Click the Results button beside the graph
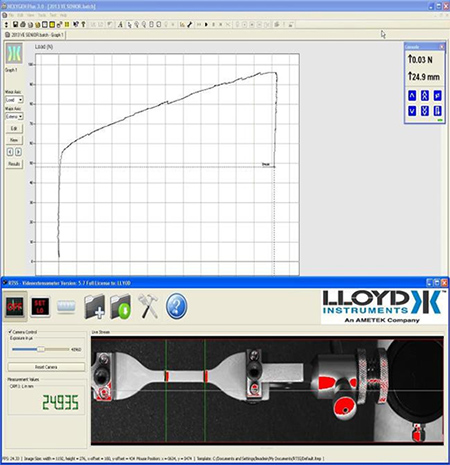 coord(14,164)
